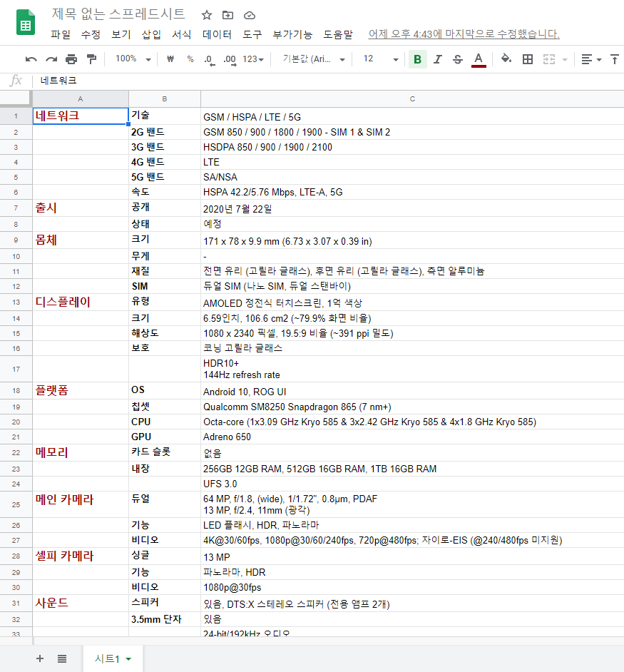Show the all sheets list

click(x=62, y=658)
